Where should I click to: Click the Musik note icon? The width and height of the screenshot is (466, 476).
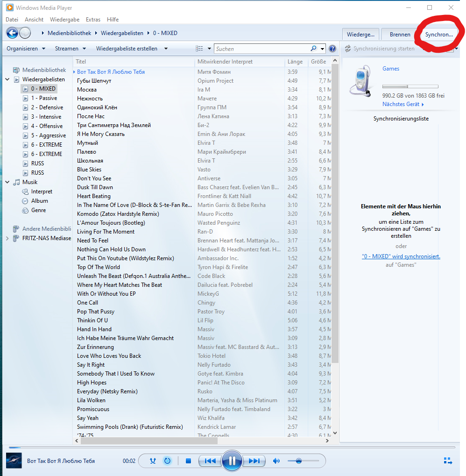click(16, 182)
